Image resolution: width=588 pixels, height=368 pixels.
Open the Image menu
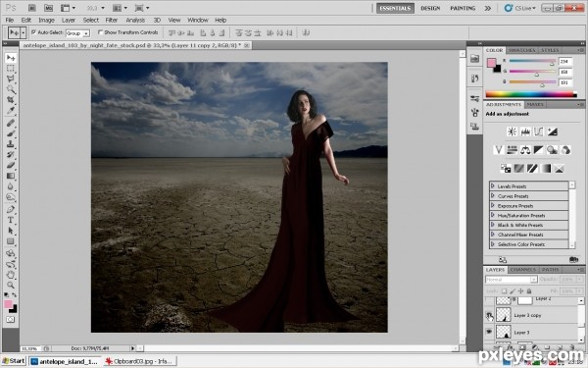tap(46, 21)
